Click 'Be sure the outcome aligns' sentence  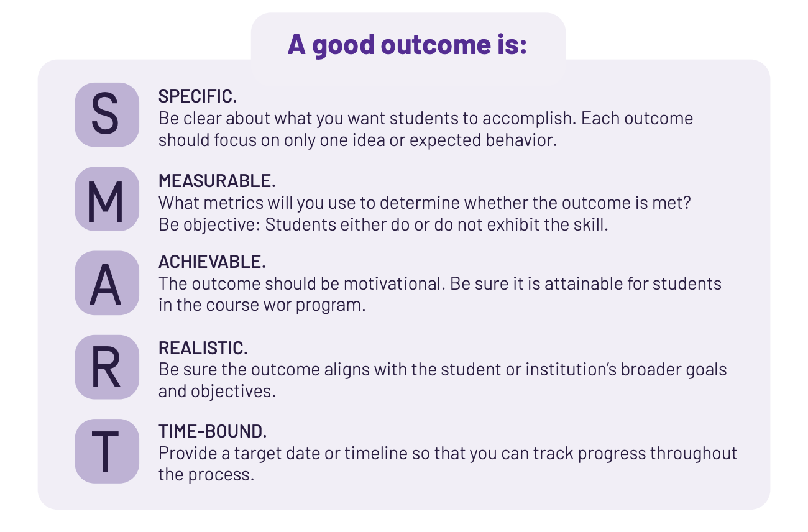point(443,370)
